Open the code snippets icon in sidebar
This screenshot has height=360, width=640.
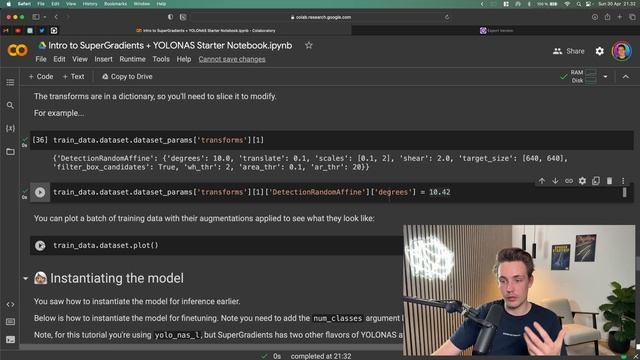[x=10, y=304]
